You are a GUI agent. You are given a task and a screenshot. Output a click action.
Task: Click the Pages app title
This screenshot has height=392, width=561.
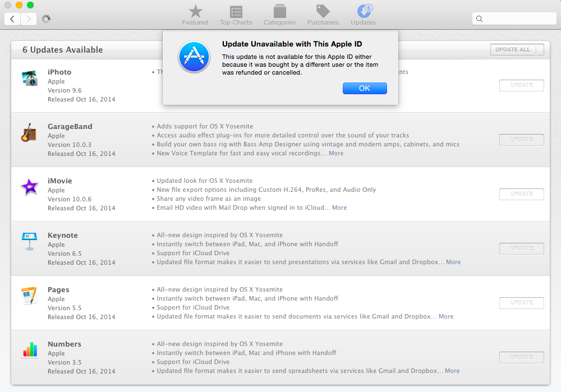(58, 289)
